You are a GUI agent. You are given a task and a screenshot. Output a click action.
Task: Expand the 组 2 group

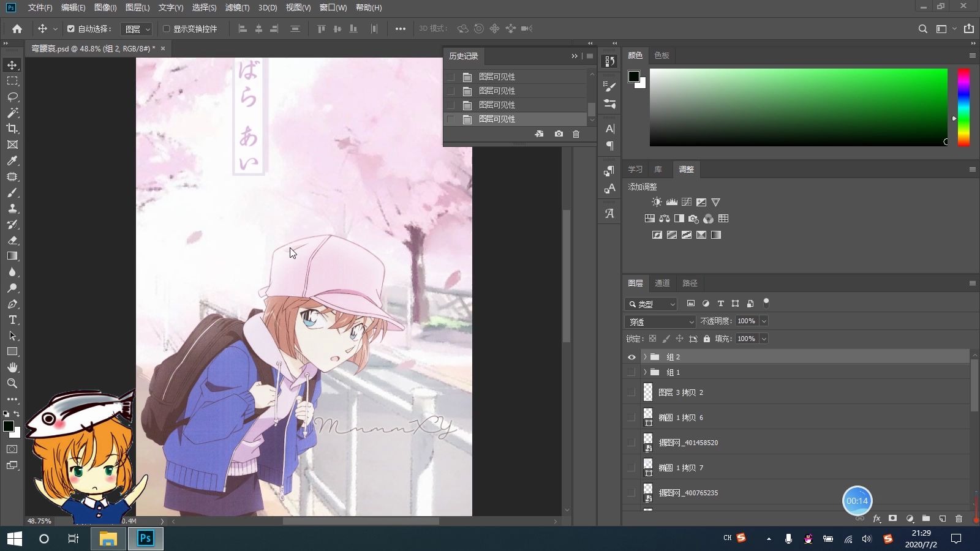(644, 357)
